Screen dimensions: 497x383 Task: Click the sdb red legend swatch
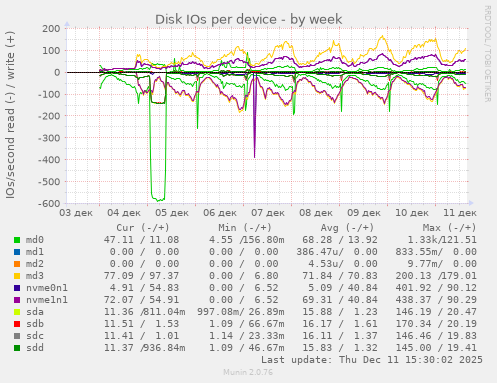(17, 324)
